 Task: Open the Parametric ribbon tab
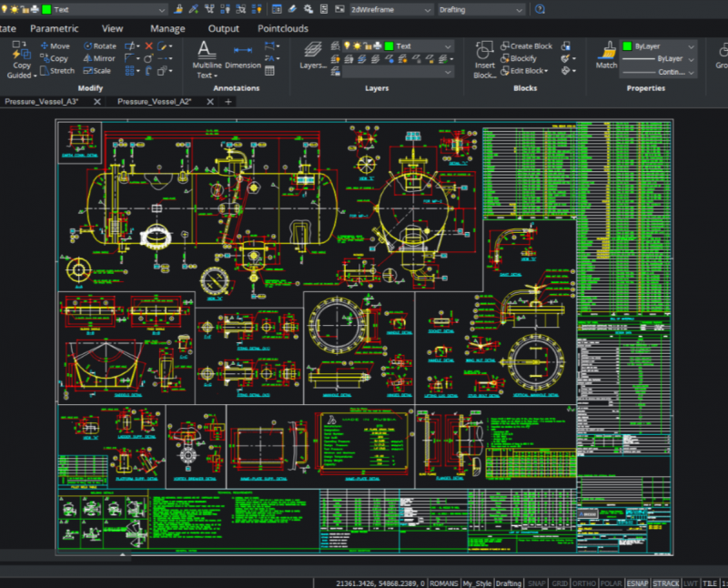tap(55, 28)
